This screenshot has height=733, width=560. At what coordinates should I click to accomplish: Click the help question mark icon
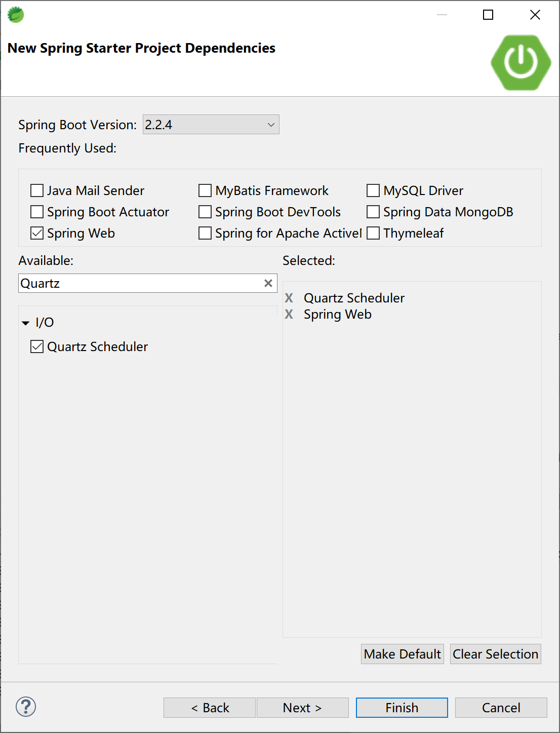tap(26, 707)
